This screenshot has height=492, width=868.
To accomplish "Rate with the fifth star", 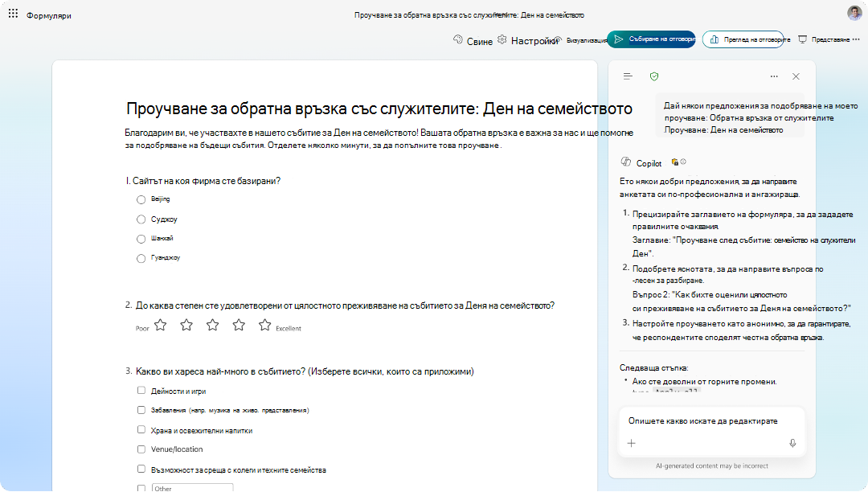I will (x=264, y=325).
